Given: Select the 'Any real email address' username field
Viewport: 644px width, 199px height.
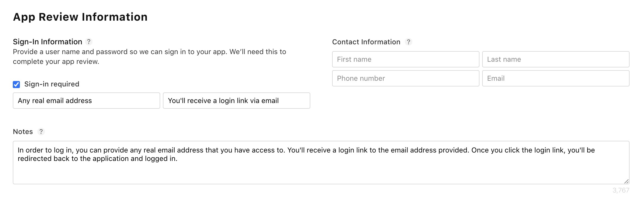Looking at the screenshot, I should pyautogui.click(x=86, y=101).
